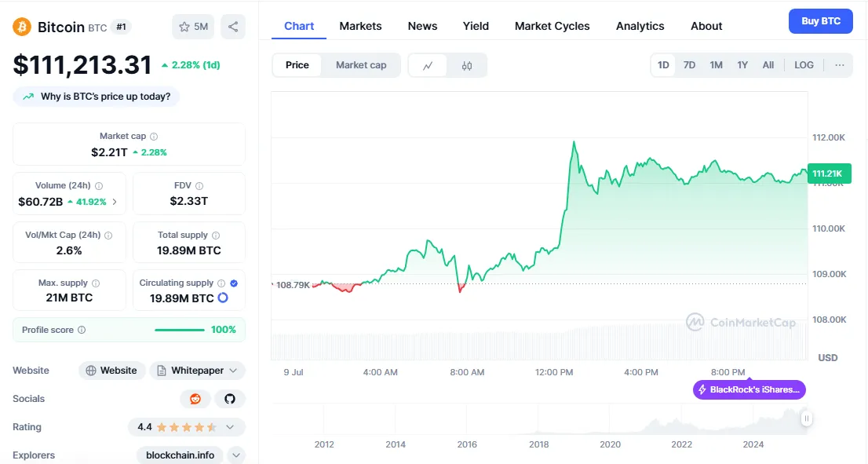Screen dimensions: 868x464
Task: Expand the 4.4 rating details
Action: click(230, 427)
